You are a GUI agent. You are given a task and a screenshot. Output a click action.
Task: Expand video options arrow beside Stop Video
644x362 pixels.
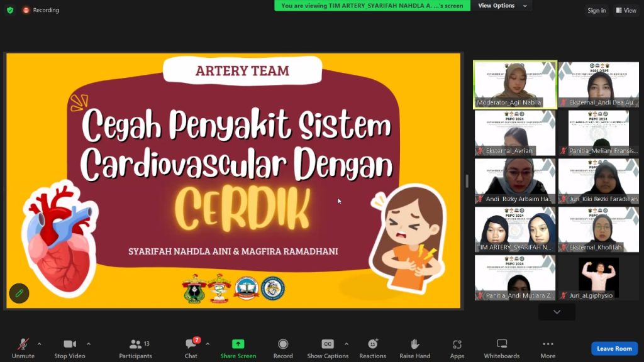point(88,344)
